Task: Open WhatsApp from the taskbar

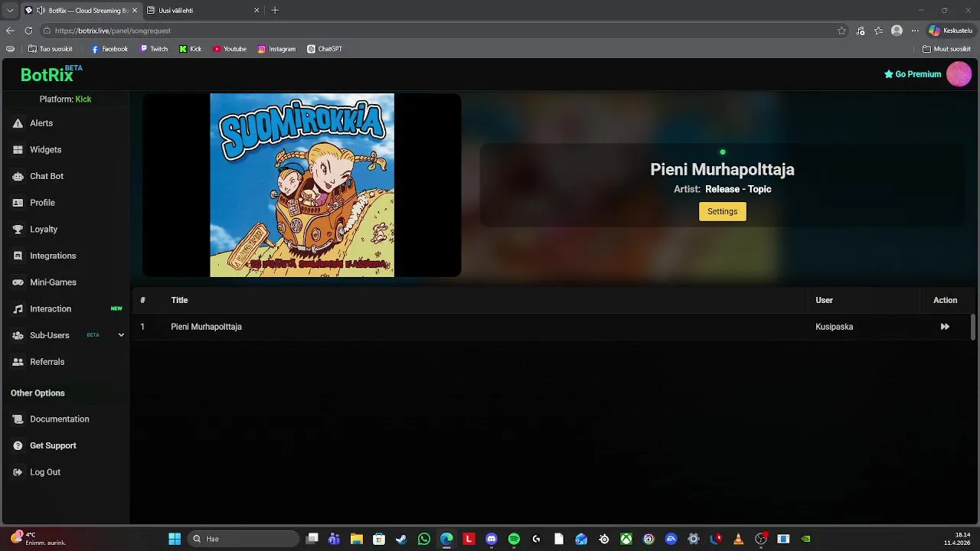Action: (424, 539)
